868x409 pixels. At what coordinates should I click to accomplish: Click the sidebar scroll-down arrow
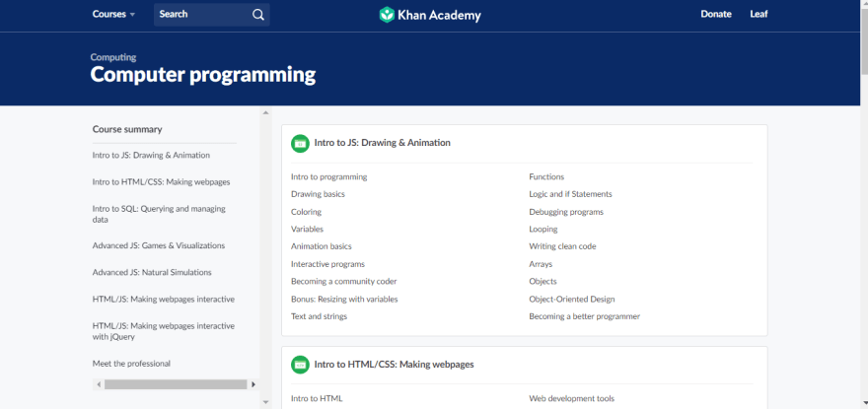265,402
